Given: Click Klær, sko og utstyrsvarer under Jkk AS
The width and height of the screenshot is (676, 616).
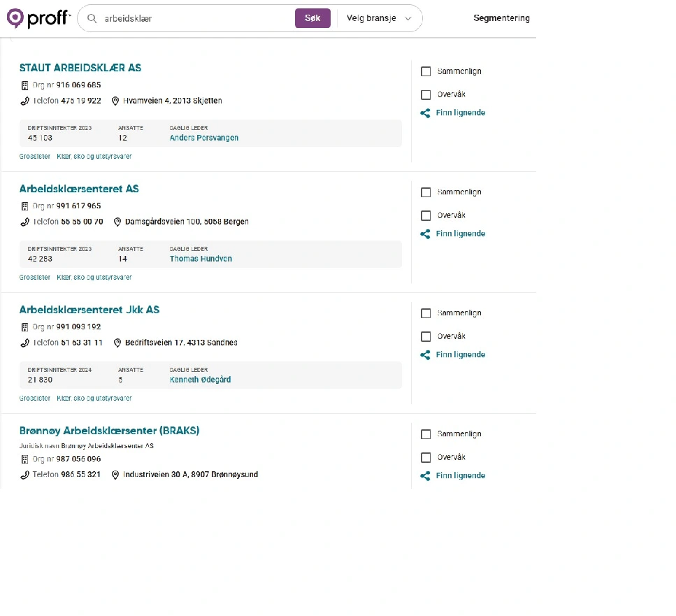Looking at the screenshot, I should (x=94, y=399).
